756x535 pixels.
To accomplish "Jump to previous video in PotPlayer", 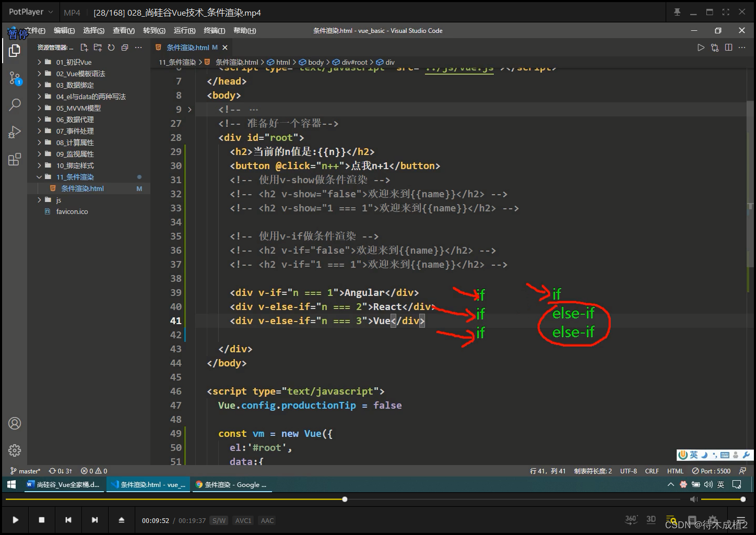I will [68, 520].
